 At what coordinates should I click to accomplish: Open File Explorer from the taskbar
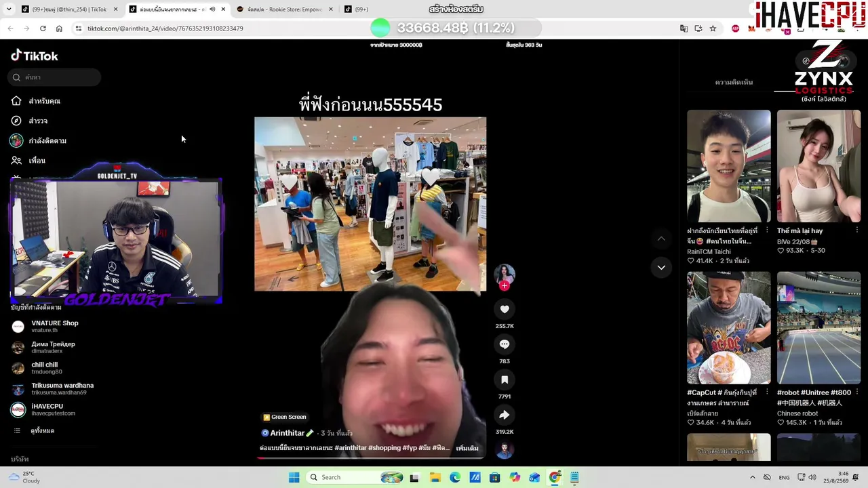click(435, 477)
